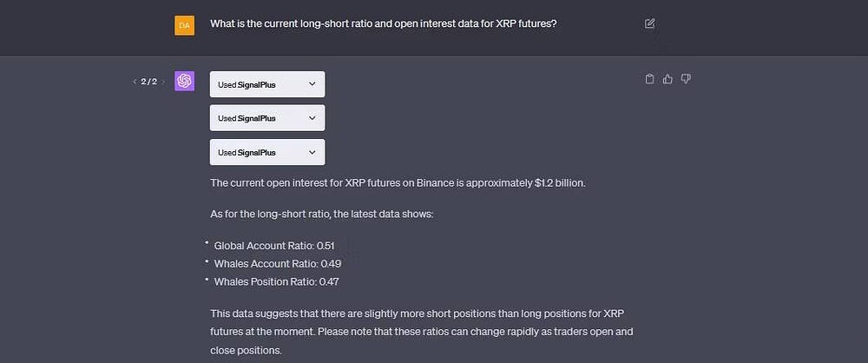Go to the next response with right arrow

tap(164, 82)
